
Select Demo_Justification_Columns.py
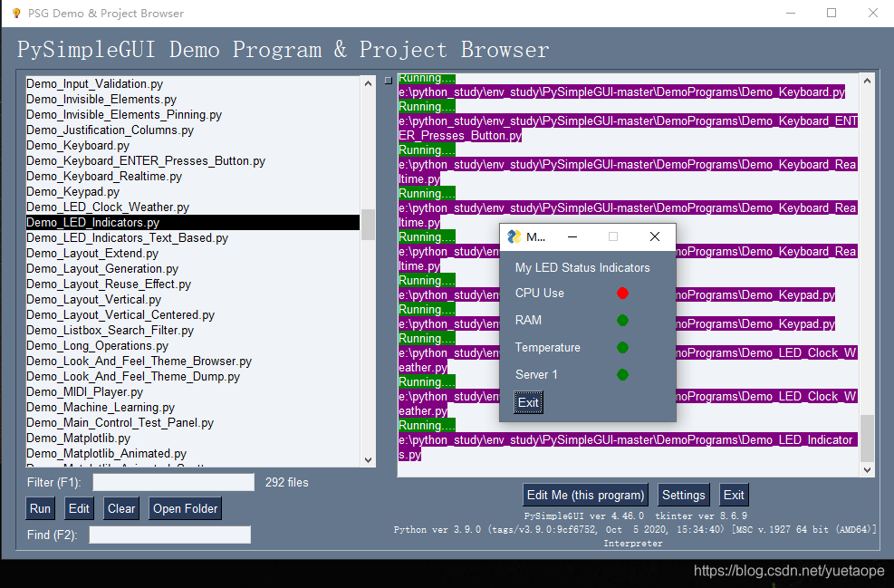(x=193, y=130)
